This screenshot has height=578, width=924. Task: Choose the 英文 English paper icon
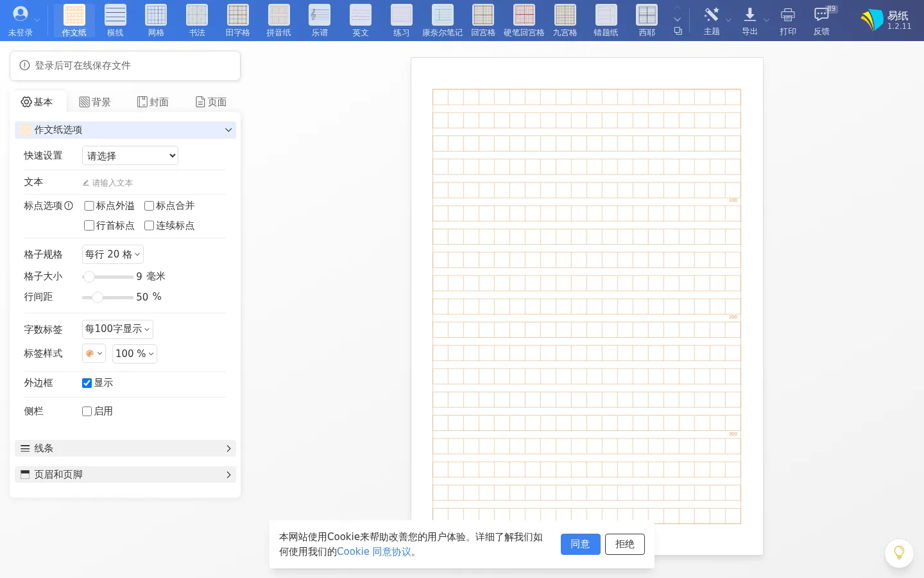[x=361, y=20]
